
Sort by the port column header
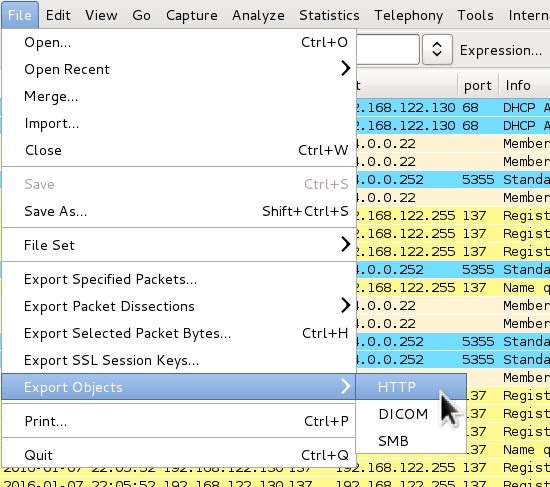coord(478,85)
